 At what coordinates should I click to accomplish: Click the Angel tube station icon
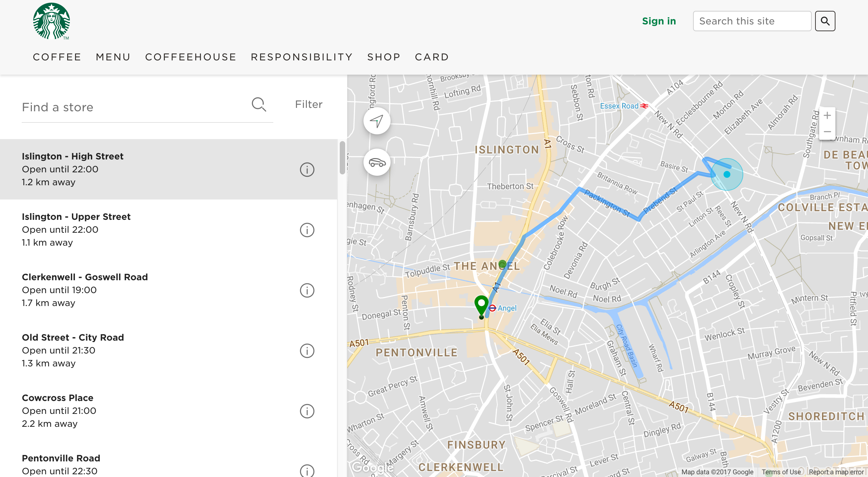coord(492,308)
